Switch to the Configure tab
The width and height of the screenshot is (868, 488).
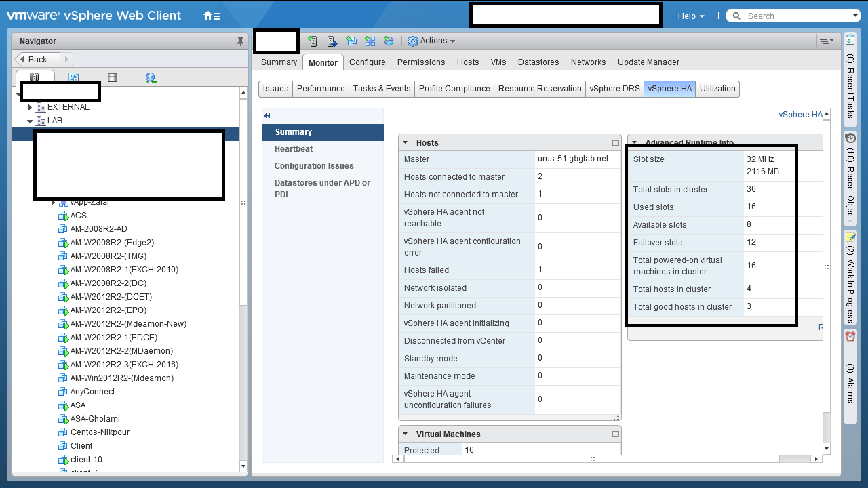coord(368,62)
